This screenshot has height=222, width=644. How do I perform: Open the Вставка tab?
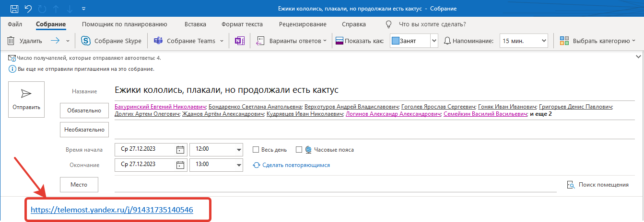click(x=195, y=24)
